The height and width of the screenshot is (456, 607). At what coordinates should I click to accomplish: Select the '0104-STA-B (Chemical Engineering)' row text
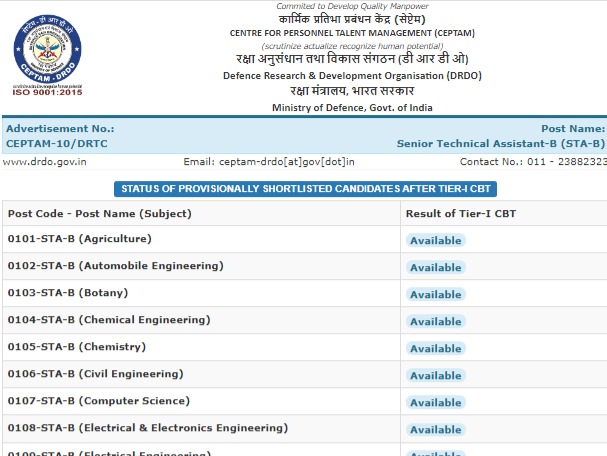[x=109, y=320]
